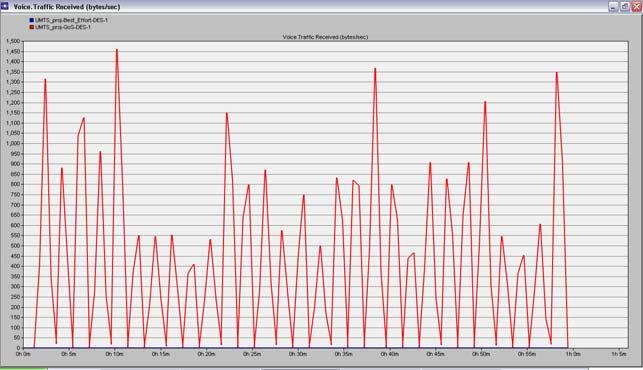Viewport: 643px width, 370px height.
Task: Click the 1,350 y-axis label
Action: coord(13,72)
